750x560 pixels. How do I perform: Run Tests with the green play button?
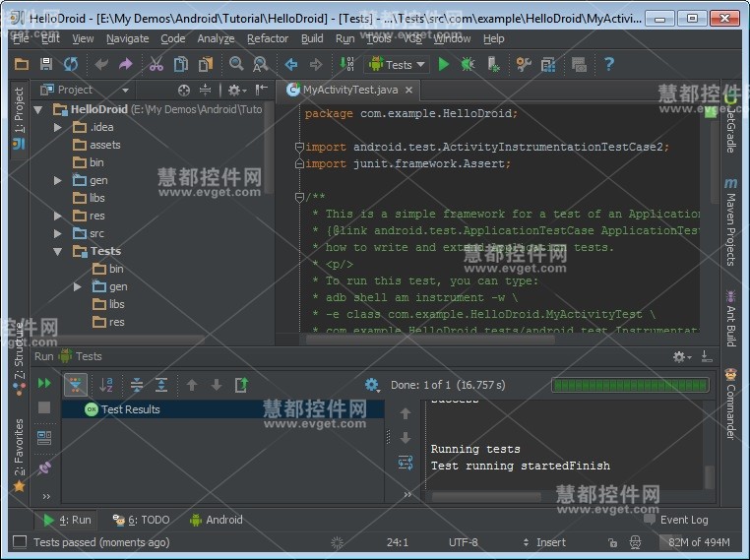pyautogui.click(x=443, y=64)
